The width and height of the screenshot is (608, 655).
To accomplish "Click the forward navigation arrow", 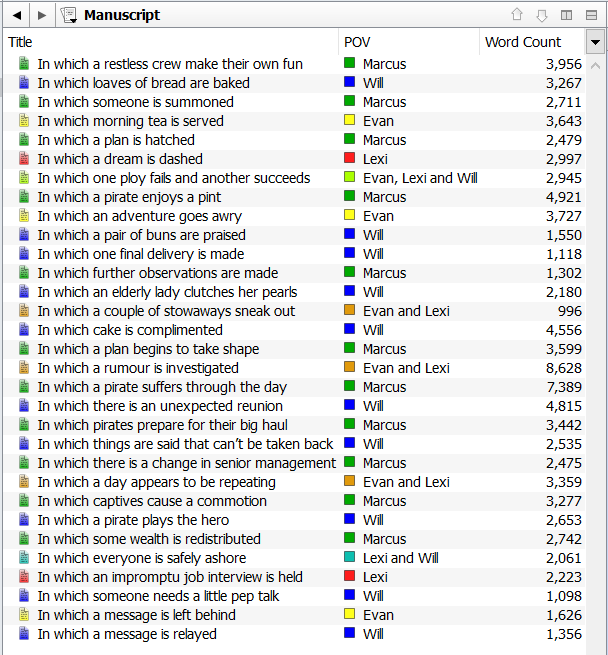I will (41, 15).
